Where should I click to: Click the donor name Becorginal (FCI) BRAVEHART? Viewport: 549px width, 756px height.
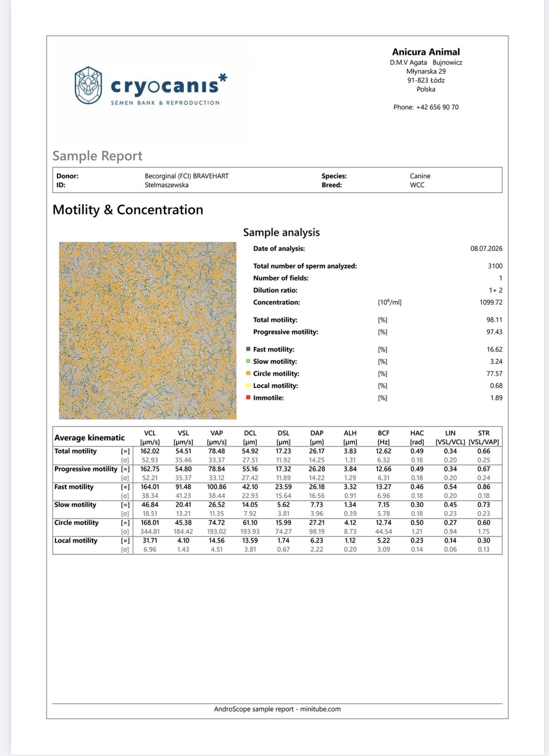coord(186,176)
